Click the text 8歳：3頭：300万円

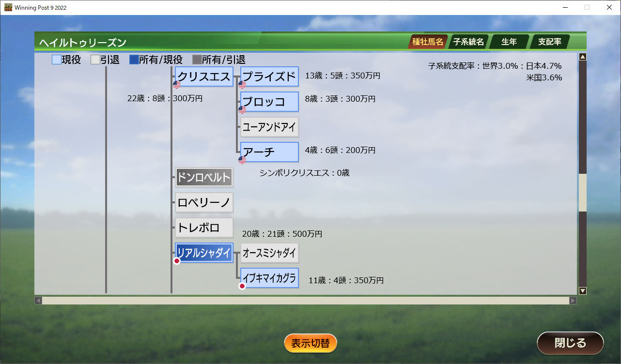[x=341, y=99]
